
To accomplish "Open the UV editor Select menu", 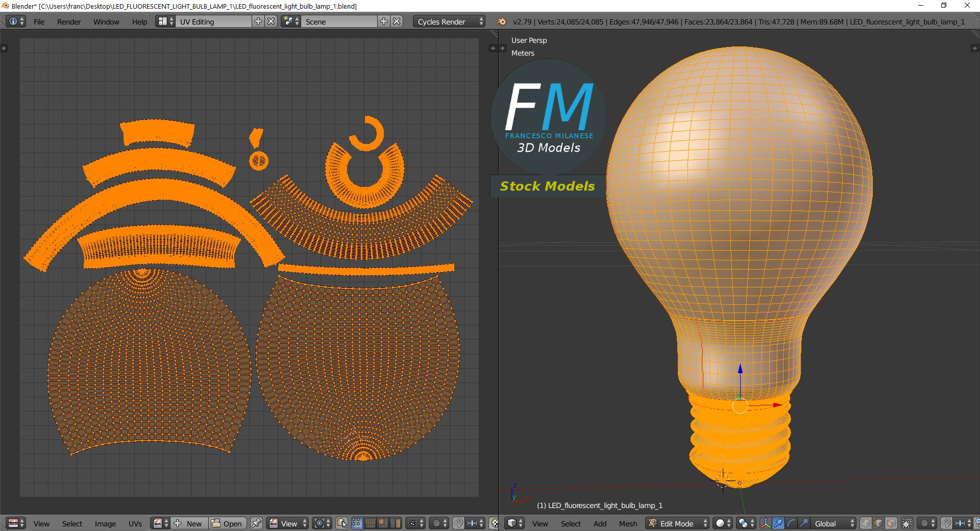I will click(72, 524).
